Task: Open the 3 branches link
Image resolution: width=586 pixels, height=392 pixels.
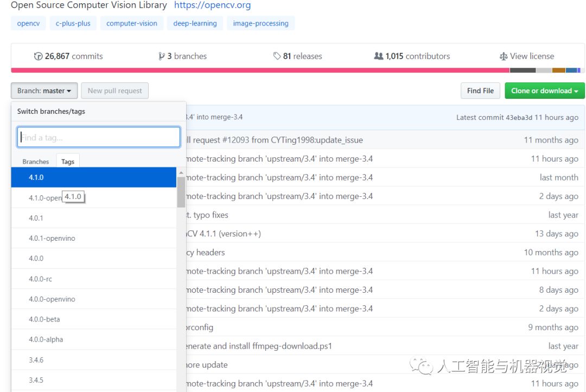Action: [182, 56]
